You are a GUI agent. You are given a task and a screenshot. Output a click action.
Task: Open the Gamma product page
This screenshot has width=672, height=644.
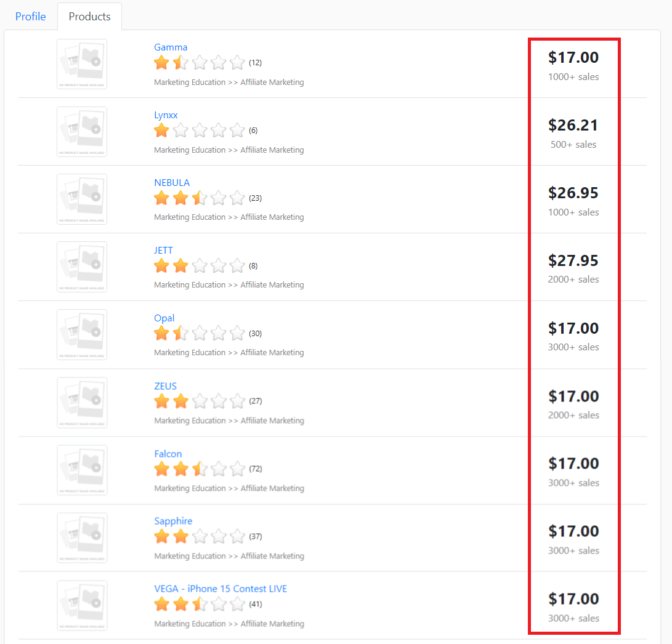[171, 47]
